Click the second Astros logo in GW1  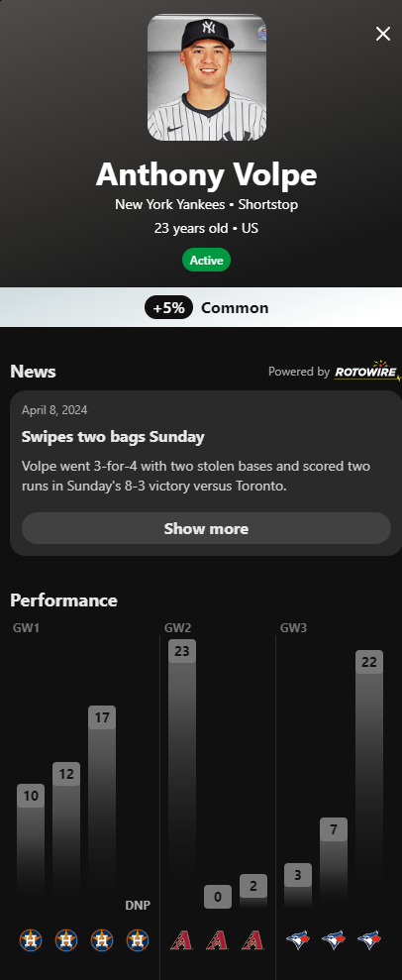coord(66,939)
